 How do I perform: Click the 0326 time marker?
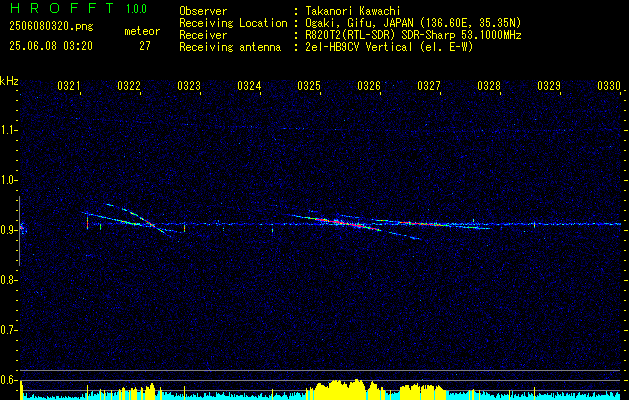coord(369,86)
